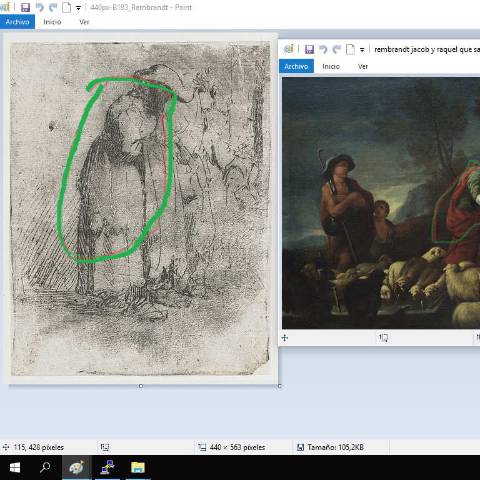Click Redo arrow in right Paint window

pyautogui.click(x=337, y=50)
